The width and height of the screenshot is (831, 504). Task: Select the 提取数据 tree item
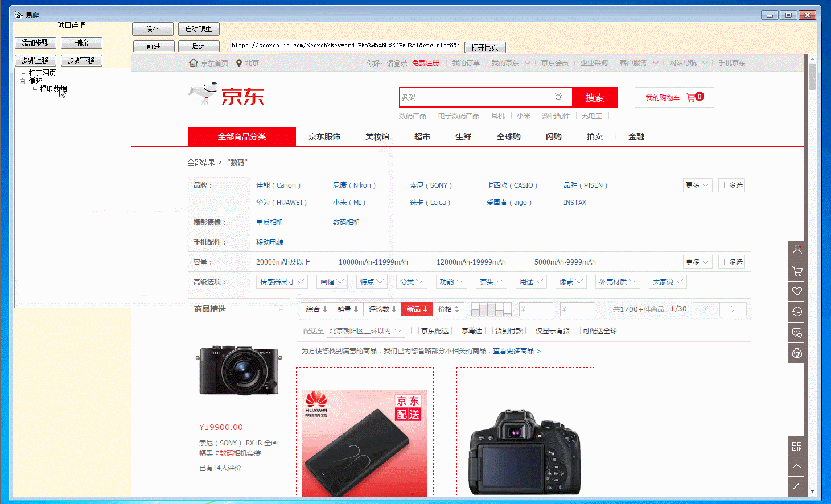[53, 89]
